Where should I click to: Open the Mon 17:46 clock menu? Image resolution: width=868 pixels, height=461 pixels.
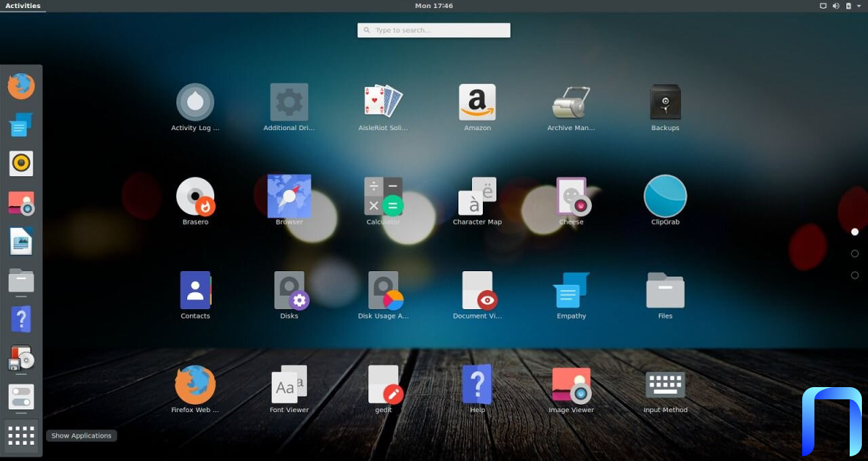coord(434,6)
